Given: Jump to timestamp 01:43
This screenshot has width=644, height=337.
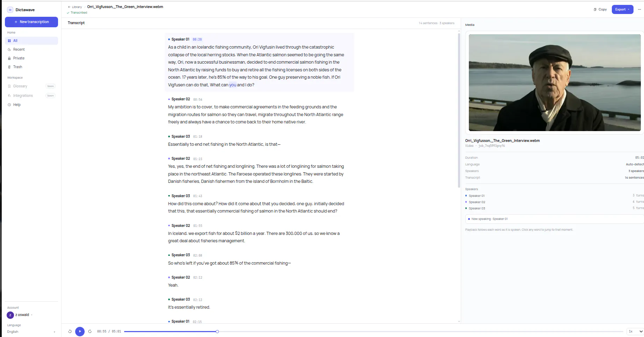Looking at the screenshot, I should click(198, 196).
